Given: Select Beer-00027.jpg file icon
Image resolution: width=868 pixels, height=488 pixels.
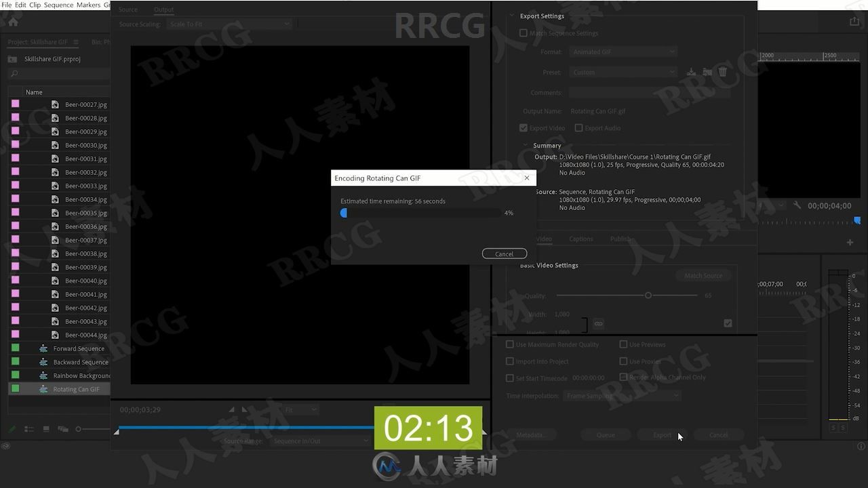Looking at the screenshot, I should point(55,104).
